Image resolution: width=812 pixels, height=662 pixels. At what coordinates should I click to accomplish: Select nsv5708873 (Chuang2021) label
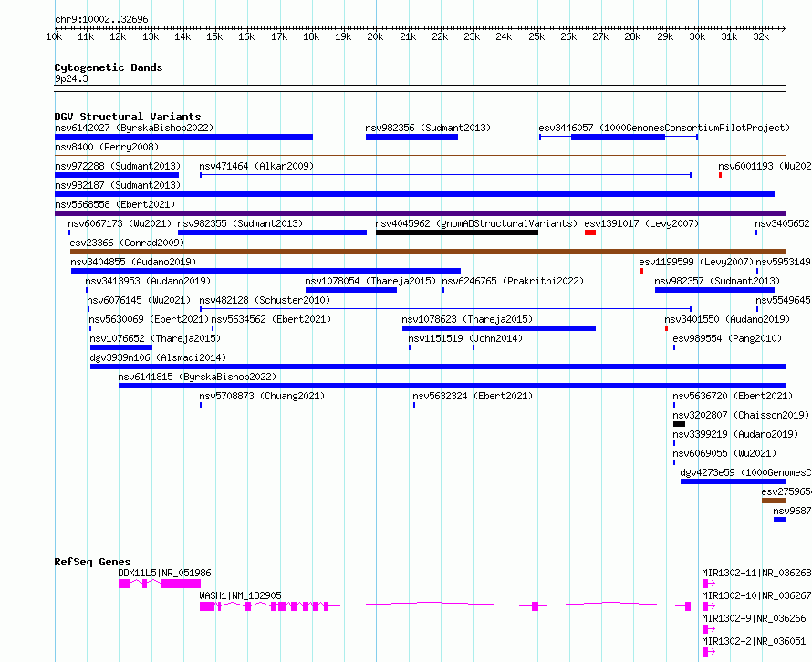pyautogui.click(x=262, y=396)
